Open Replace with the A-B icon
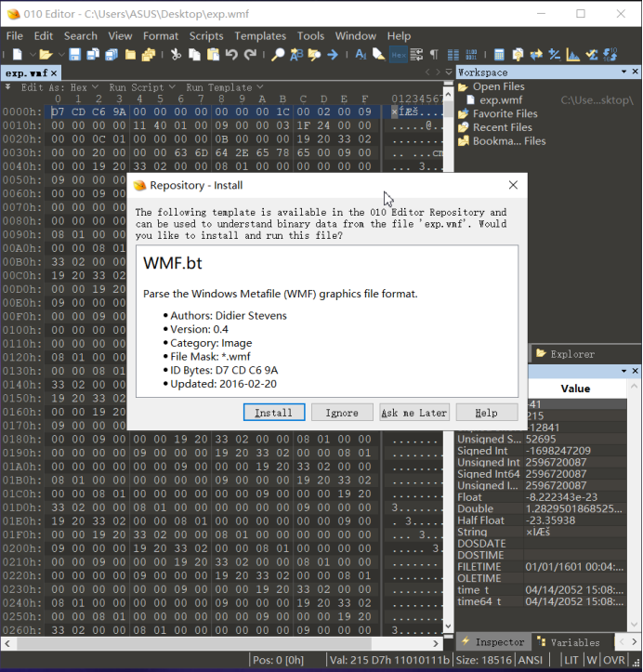 296,55
